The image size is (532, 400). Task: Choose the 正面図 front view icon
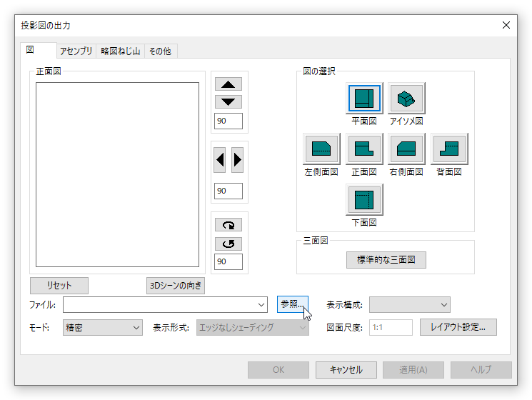tap(364, 149)
